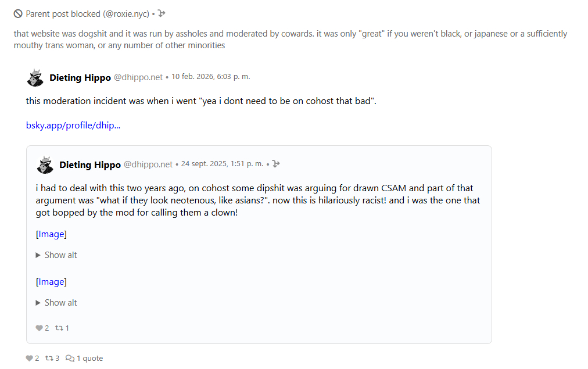The height and width of the screenshot is (369, 588).
Task: Click the blocked post circle-slash icon
Action: point(18,14)
